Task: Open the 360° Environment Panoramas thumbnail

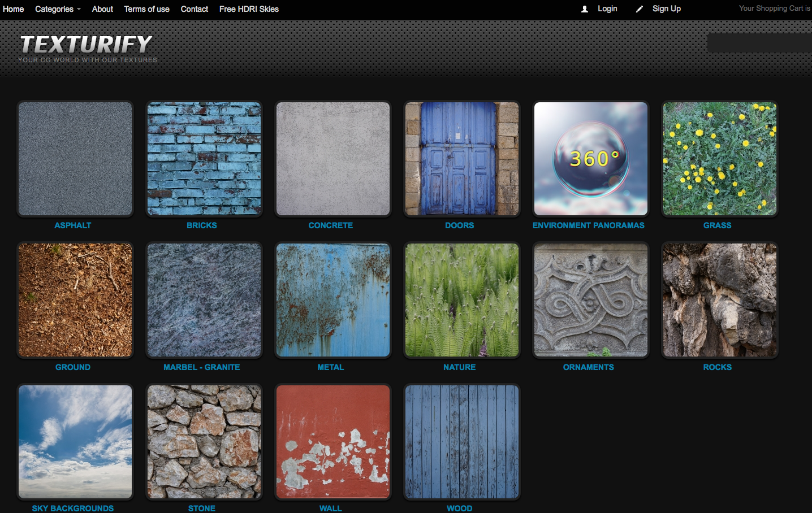Action: coord(591,159)
